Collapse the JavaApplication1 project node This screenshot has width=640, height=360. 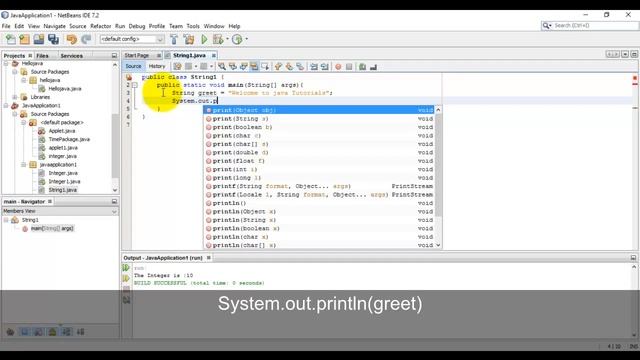[6, 106]
